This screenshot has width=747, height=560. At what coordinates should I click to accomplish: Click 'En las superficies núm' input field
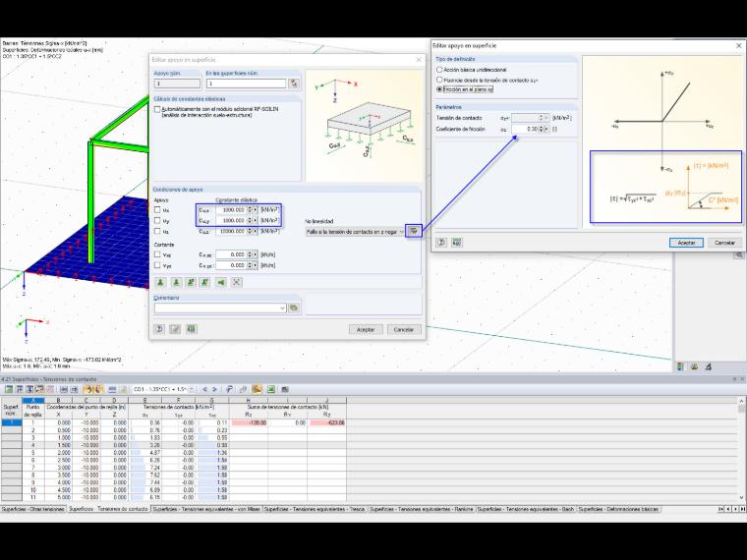[247, 84]
